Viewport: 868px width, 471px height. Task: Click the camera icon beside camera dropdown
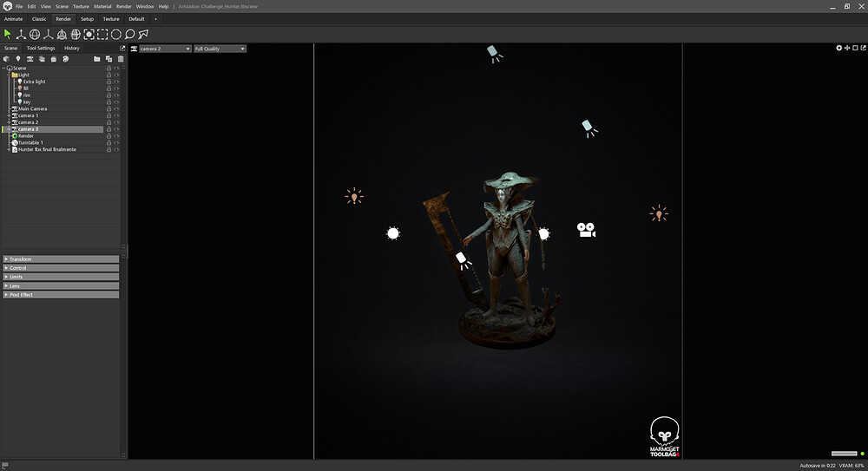click(x=134, y=49)
